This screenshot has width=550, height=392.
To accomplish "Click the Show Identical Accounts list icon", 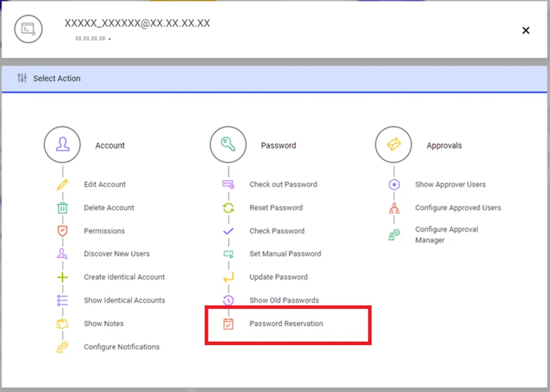I will coord(63,301).
